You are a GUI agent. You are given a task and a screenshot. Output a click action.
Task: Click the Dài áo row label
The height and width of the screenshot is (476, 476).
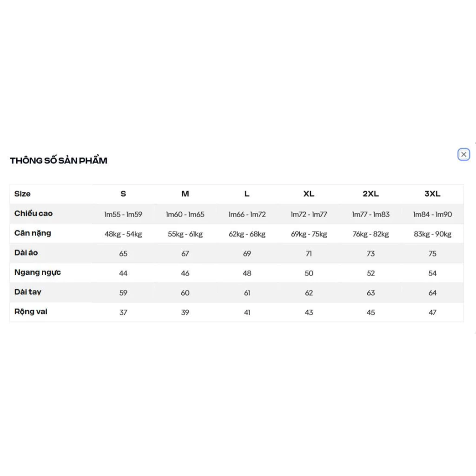[x=26, y=253]
